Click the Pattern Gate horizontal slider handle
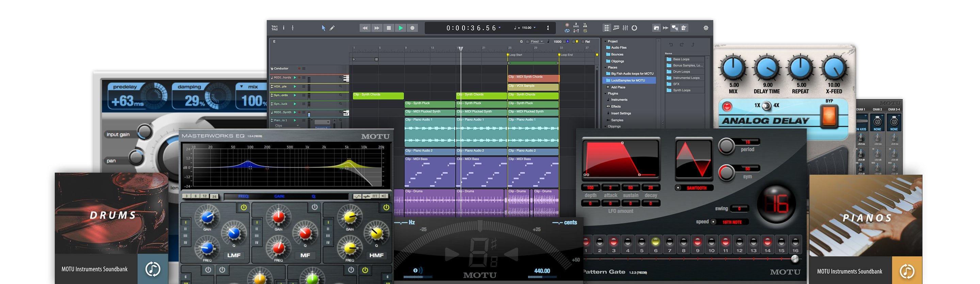 (795, 259)
